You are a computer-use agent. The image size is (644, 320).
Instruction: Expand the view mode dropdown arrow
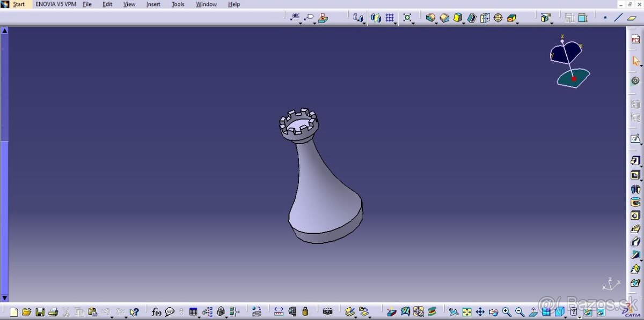565,317
